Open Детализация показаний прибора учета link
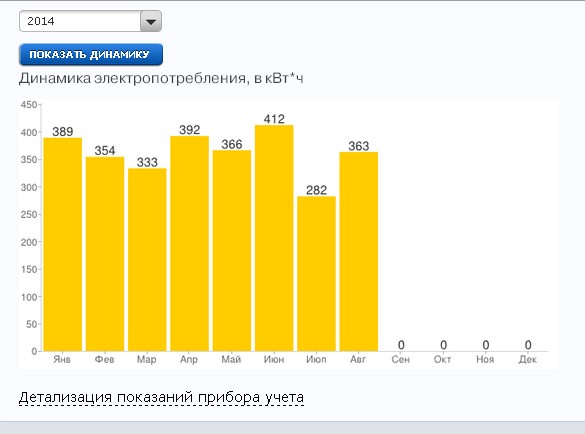The image size is (585, 434). (x=161, y=397)
